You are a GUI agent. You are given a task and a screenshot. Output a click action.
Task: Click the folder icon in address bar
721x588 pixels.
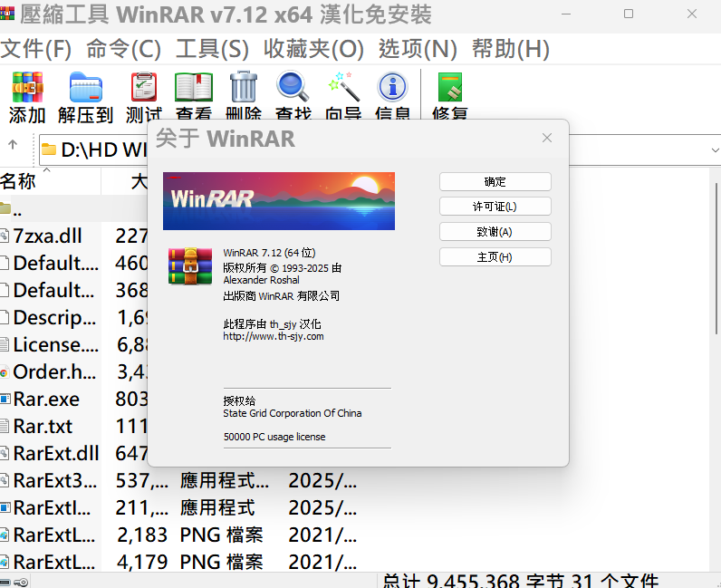48,149
